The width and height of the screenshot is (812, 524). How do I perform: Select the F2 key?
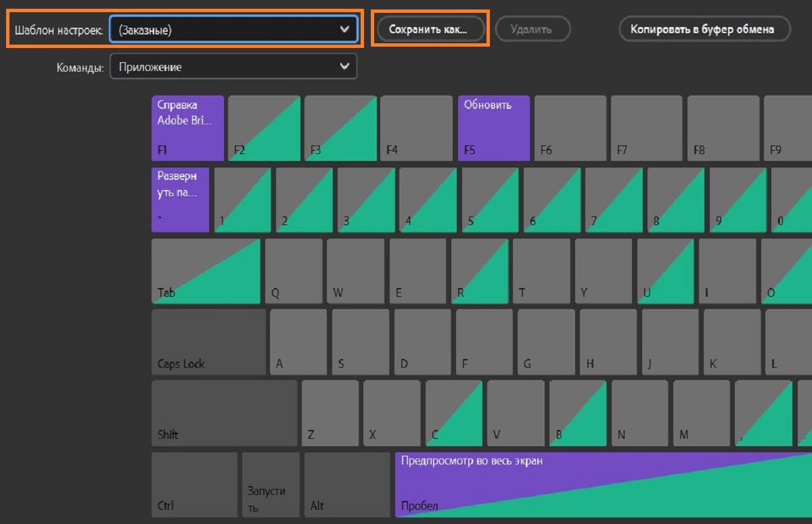[x=263, y=128]
